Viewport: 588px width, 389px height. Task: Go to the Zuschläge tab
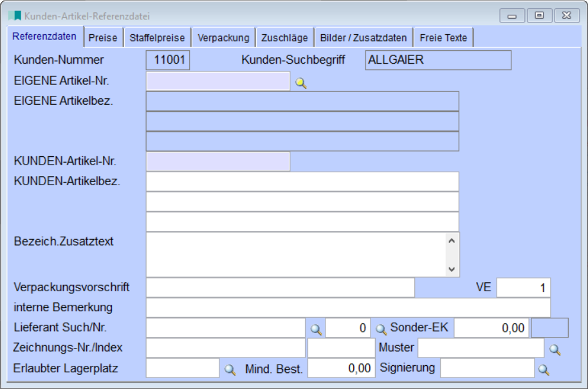(x=284, y=38)
